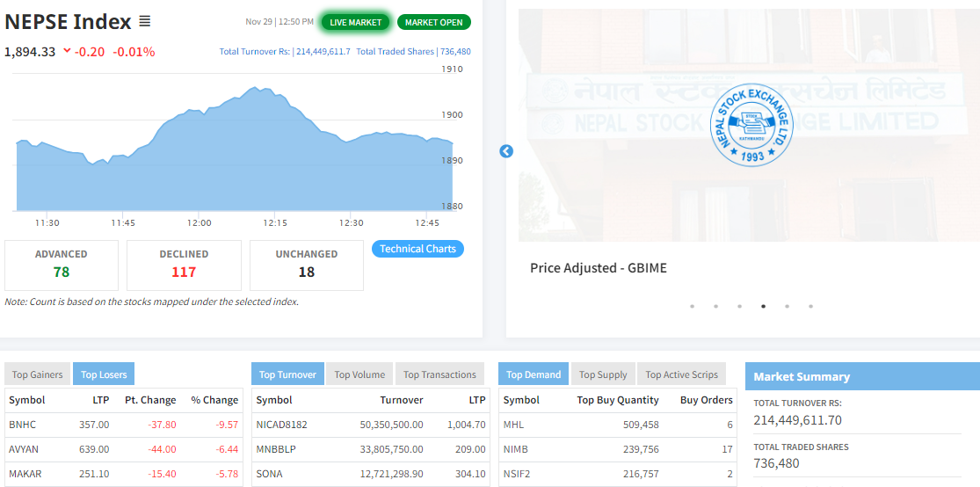Image resolution: width=980 pixels, height=487 pixels.
Task: Click the Pt. Change column header
Action: (x=150, y=400)
